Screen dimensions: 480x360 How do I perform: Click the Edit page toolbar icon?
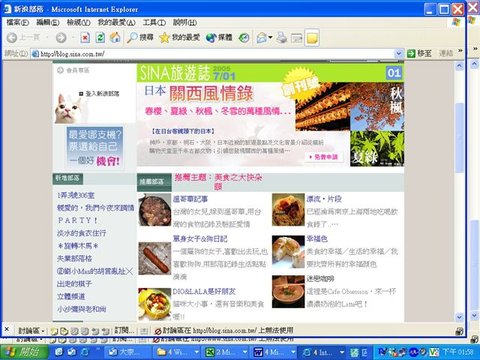[x=296, y=38]
